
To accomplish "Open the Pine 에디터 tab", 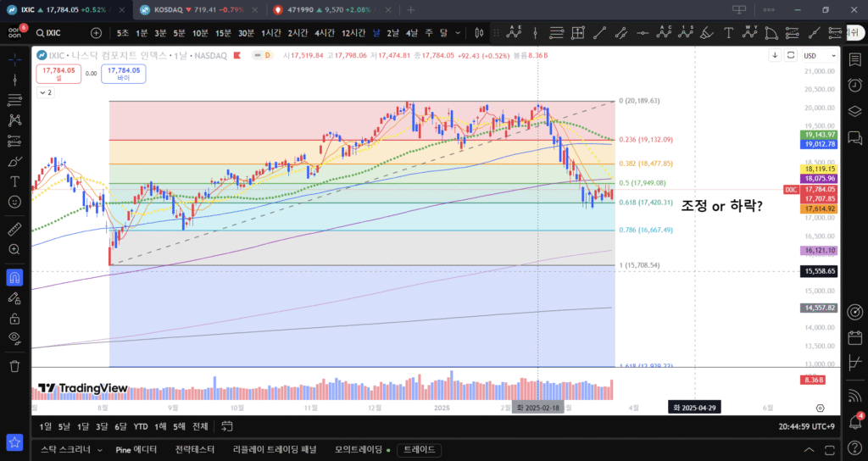I will coord(136,449).
